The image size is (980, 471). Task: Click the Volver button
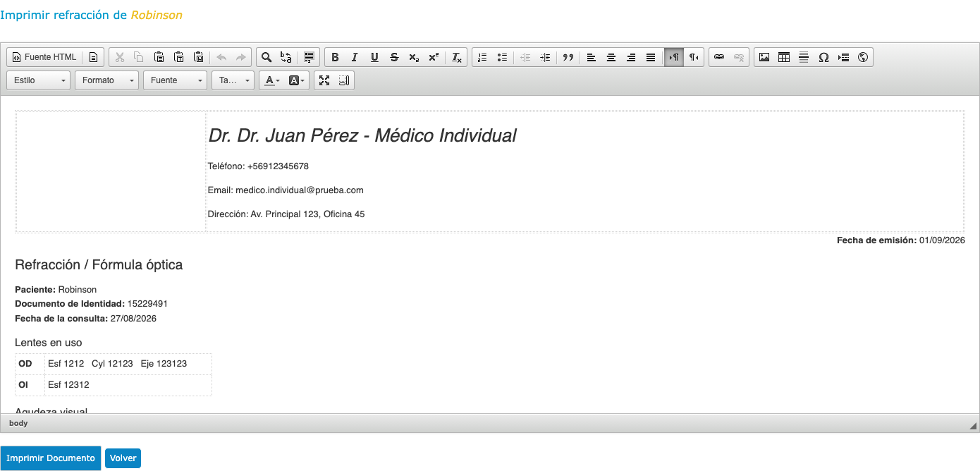click(123, 458)
